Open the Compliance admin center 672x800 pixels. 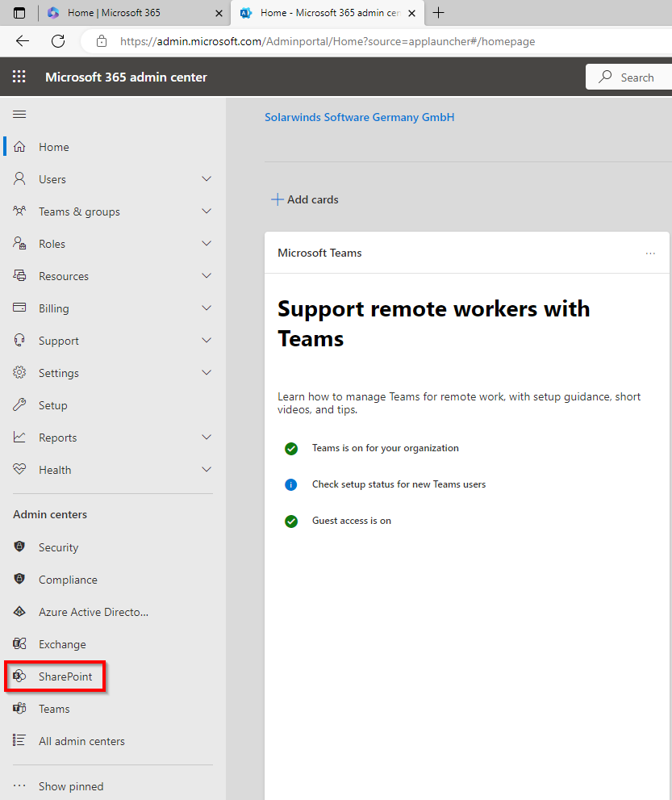click(x=68, y=580)
